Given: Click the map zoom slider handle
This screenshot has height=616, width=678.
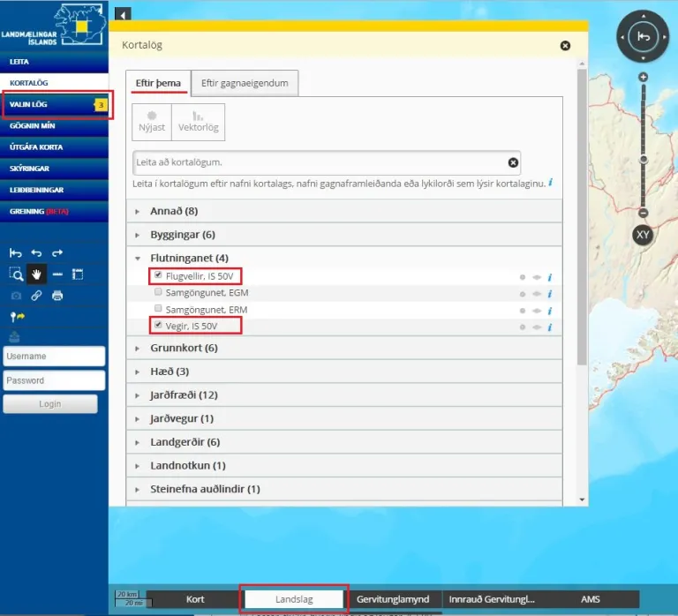Looking at the screenshot, I should (644, 159).
